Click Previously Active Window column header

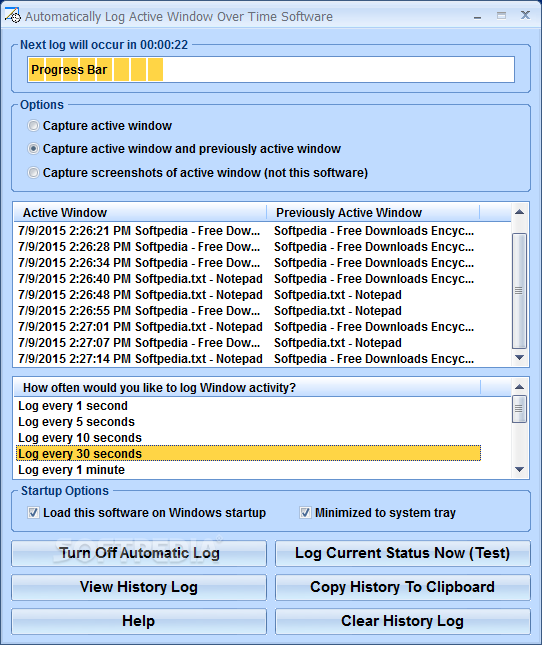pyautogui.click(x=373, y=212)
